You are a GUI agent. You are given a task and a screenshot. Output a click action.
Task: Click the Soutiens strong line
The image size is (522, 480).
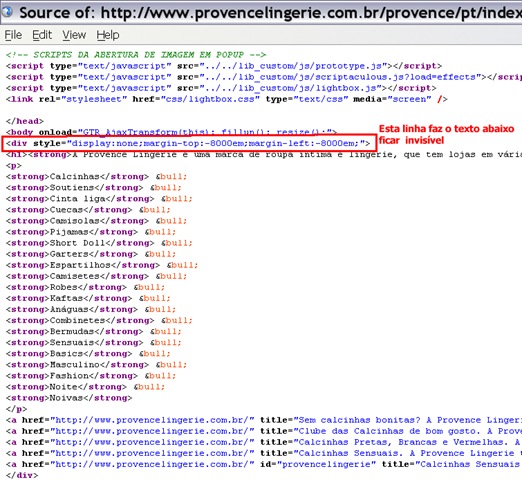(94, 187)
